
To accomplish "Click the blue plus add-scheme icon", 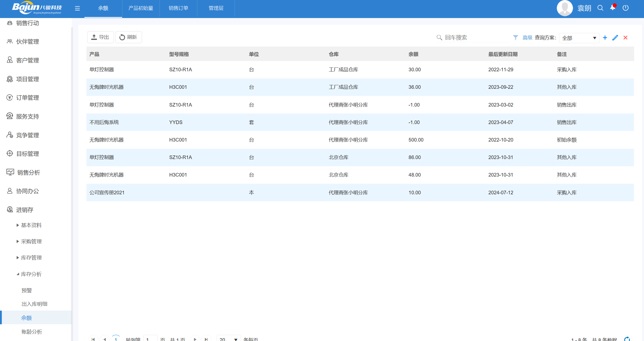I will [605, 38].
